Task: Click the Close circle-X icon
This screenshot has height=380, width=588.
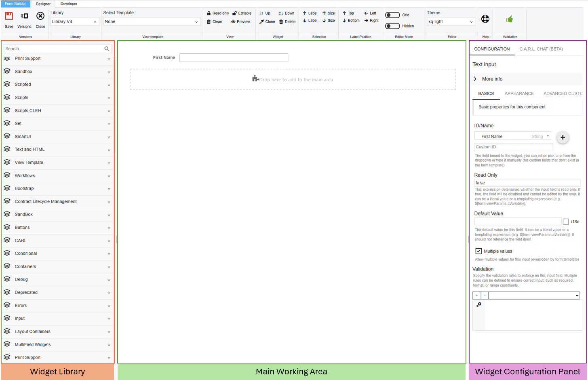Action: pos(40,16)
